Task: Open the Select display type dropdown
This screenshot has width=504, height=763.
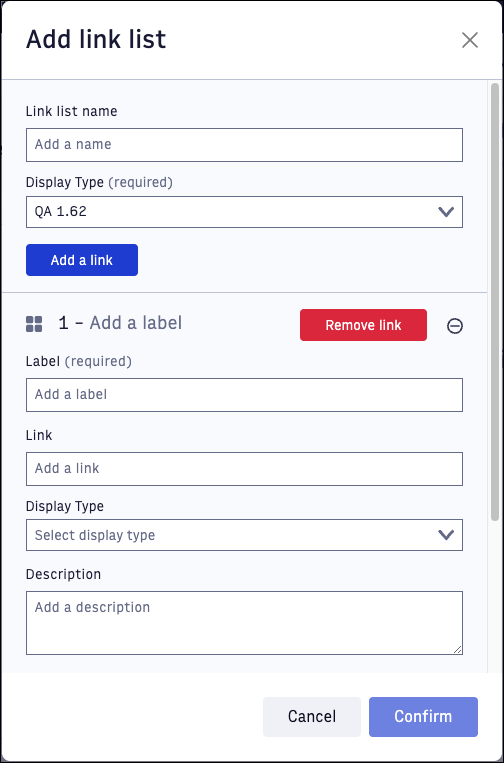Action: coord(244,535)
